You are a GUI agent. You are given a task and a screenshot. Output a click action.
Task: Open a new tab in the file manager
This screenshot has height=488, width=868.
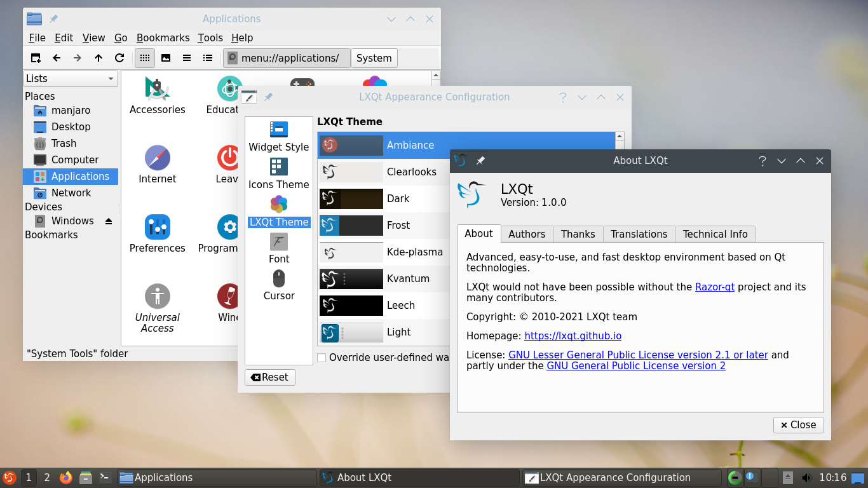click(x=36, y=58)
